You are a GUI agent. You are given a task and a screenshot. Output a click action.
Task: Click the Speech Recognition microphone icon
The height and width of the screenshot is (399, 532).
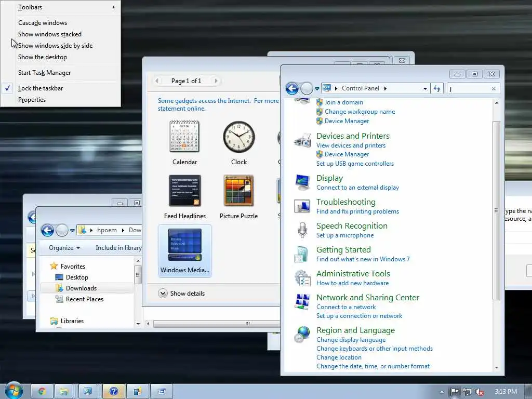pos(302,230)
